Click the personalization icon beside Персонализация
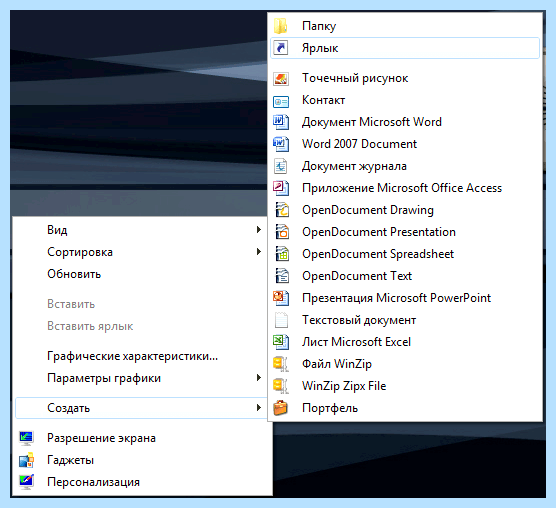The width and height of the screenshot is (556, 508). [x=26, y=482]
